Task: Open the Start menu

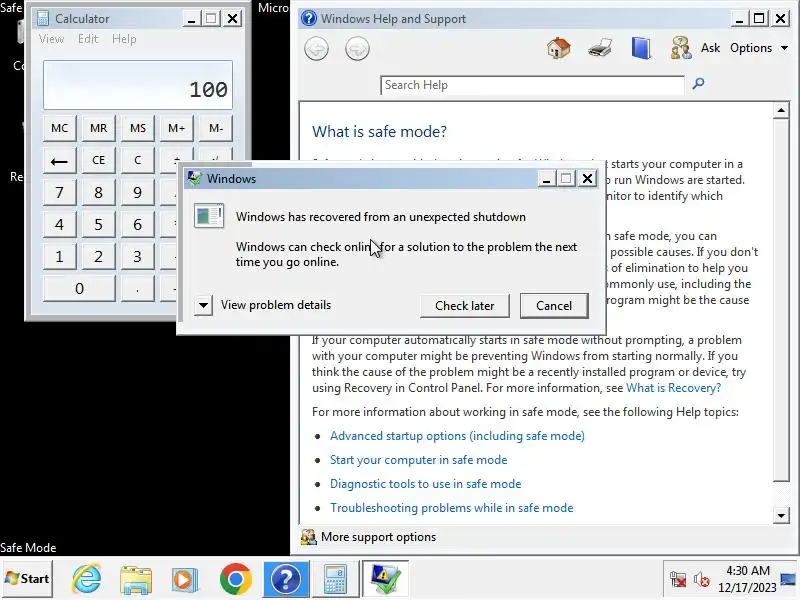Action: point(27,579)
